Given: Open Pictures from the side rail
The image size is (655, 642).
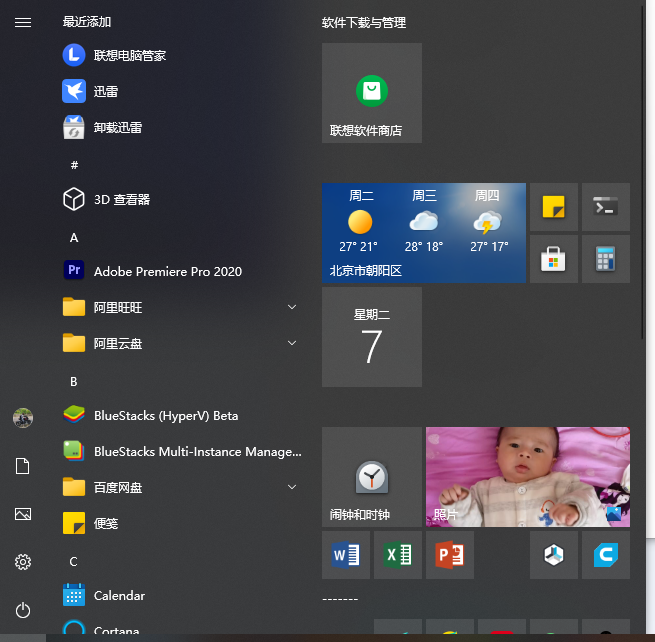Looking at the screenshot, I should [23, 514].
